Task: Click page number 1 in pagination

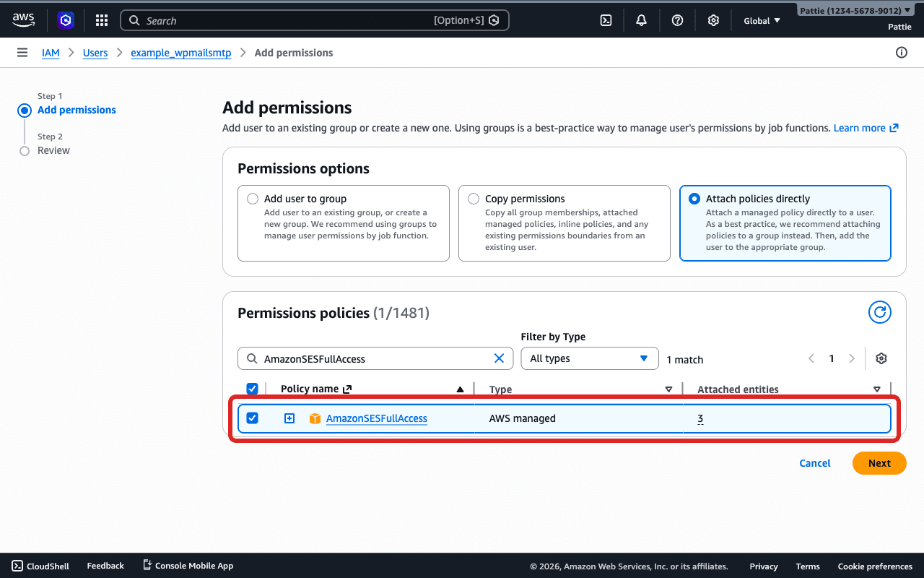Action: tap(832, 358)
